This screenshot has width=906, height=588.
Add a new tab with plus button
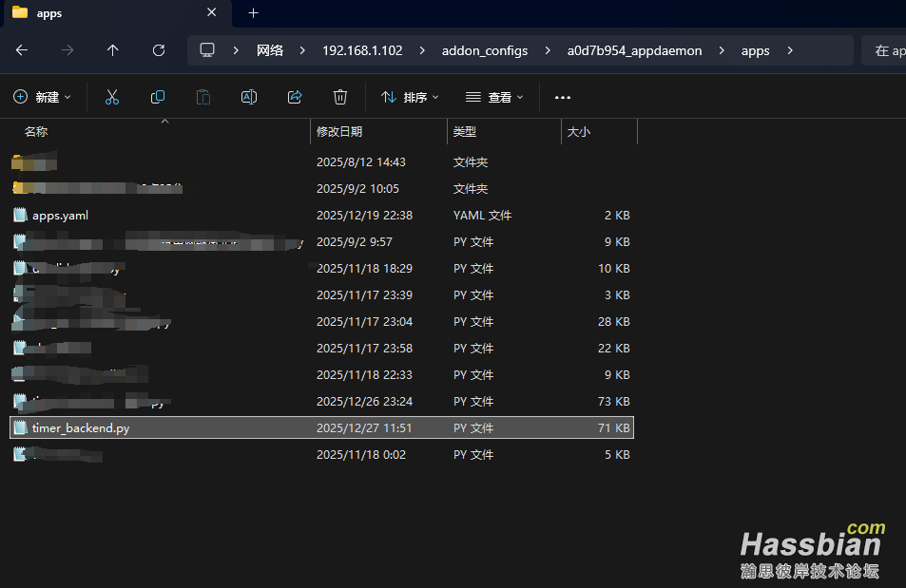(x=253, y=13)
